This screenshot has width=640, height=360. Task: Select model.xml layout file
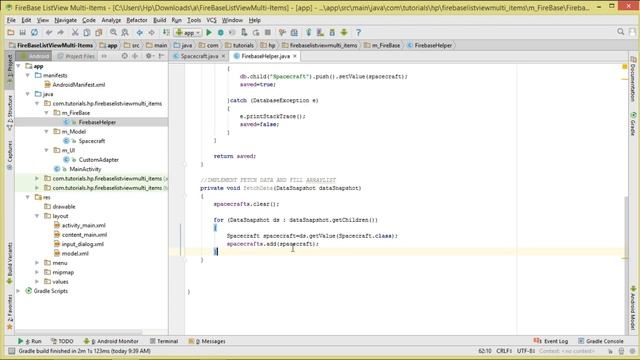(75, 253)
